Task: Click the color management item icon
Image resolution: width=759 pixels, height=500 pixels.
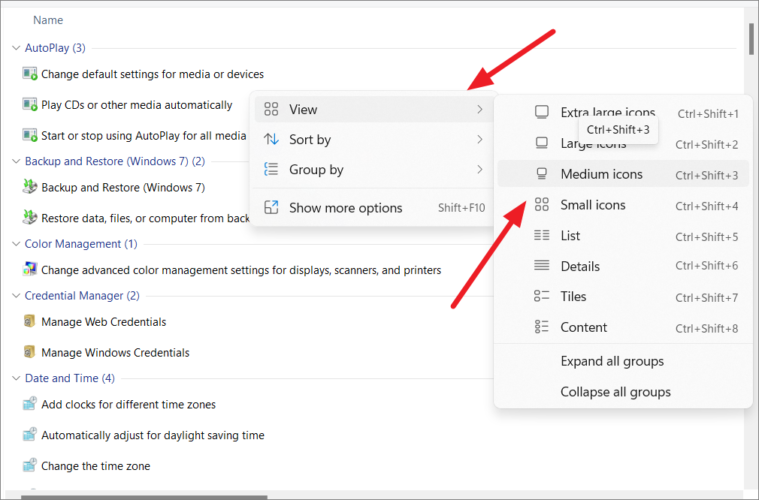Action: pyautogui.click(x=30, y=269)
